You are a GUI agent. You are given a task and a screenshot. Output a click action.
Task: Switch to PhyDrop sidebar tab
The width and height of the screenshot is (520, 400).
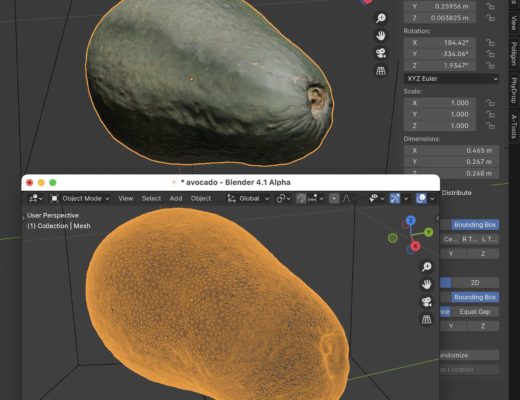click(514, 90)
